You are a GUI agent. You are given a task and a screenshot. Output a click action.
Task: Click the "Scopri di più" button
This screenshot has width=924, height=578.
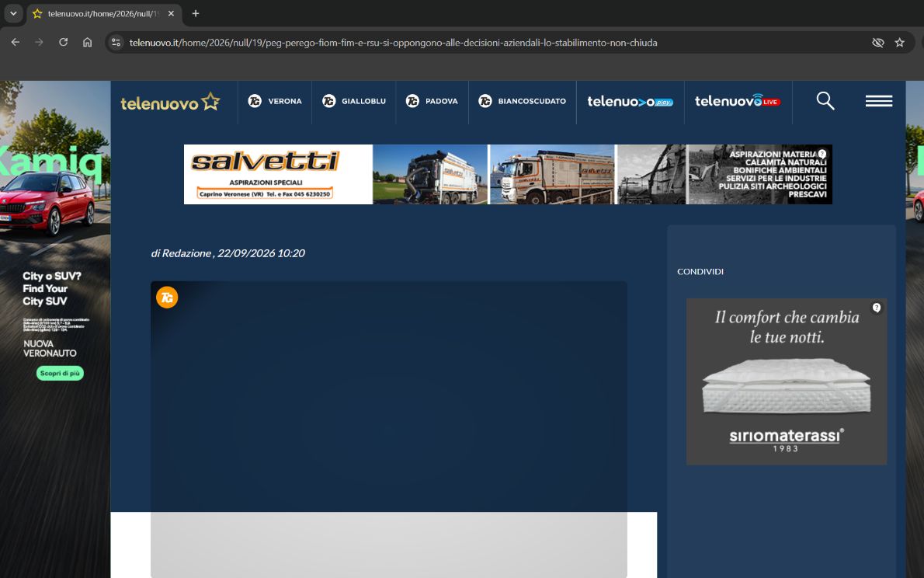(x=60, y=374)
